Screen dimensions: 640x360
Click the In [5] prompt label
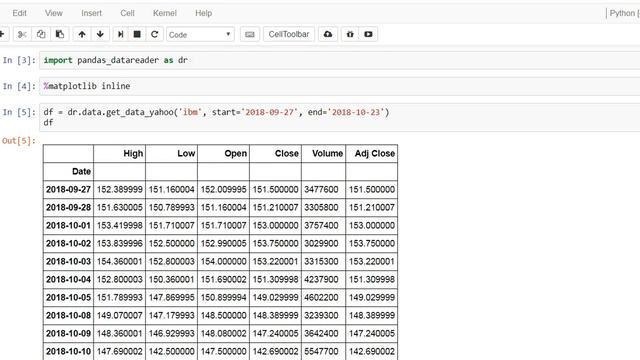pos(19,112)
